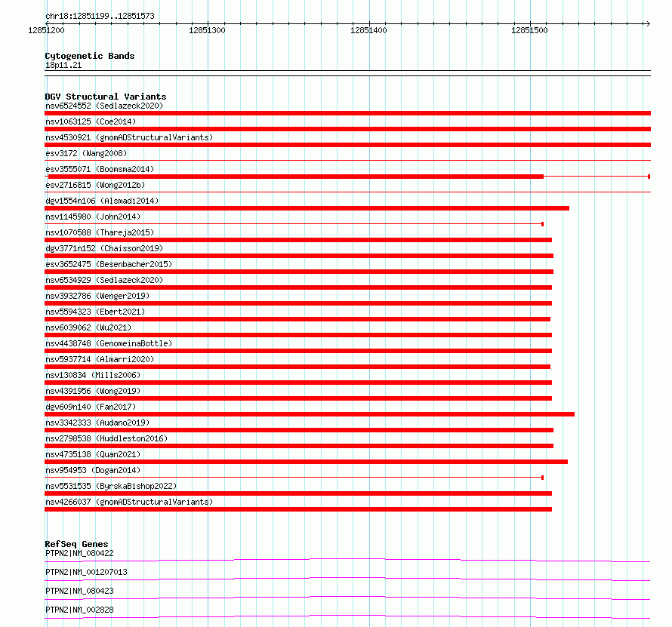672x627 pixels.
Task: Select the nsv1145980 (John2014) label
Action: (93, 217)
